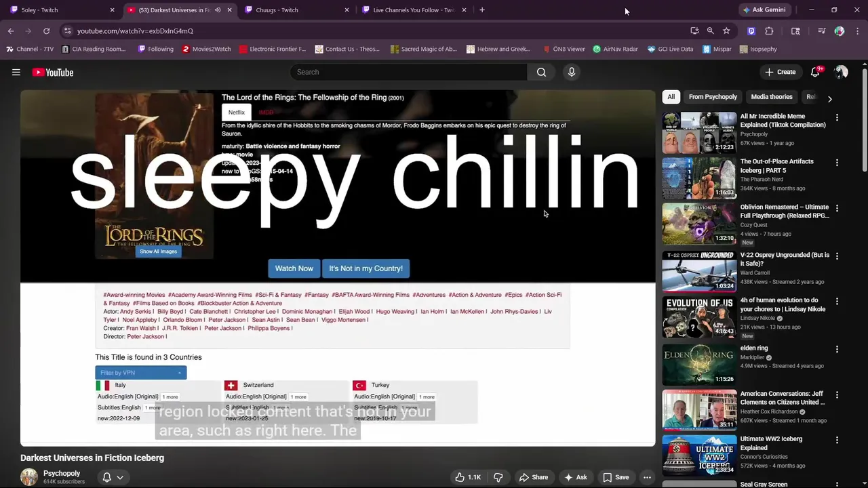Open the GCI Live Data bookmark
868x488 pixels.
pos(670,49)
